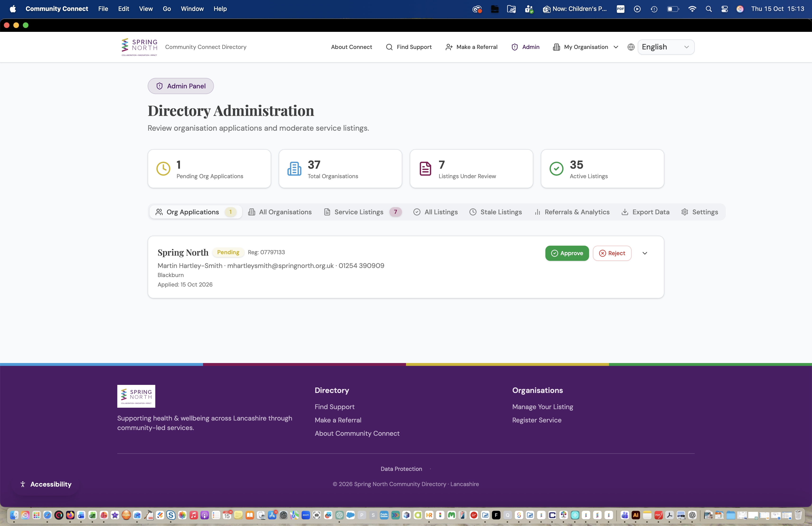
Task: Open About Community Connect footer link
Action: click(x=357, y=434)
